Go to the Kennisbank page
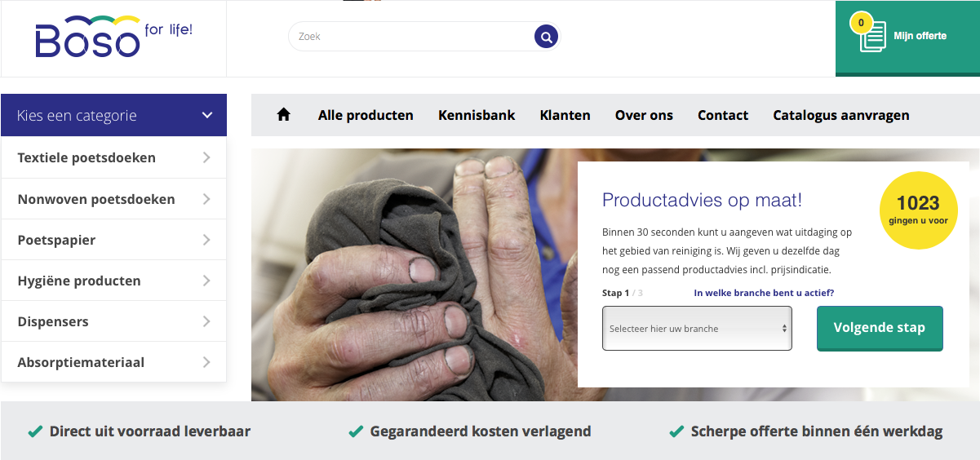 pos(477,115)
